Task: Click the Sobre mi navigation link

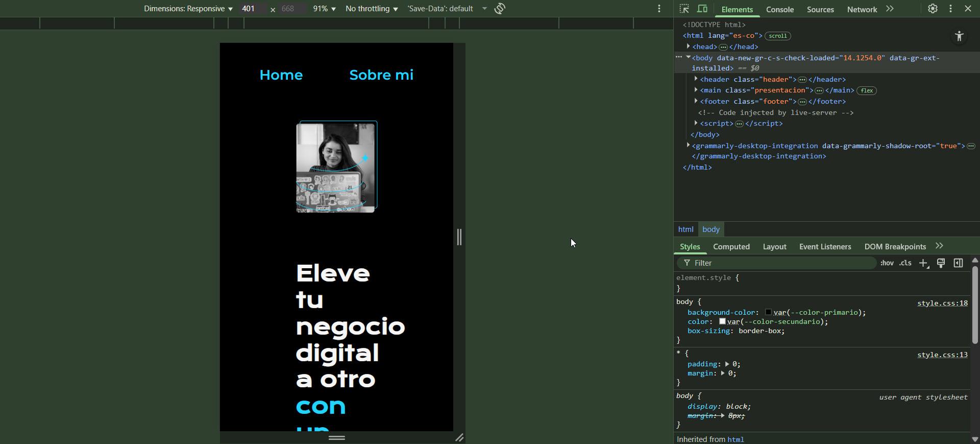Action: [x=381, y=75]
